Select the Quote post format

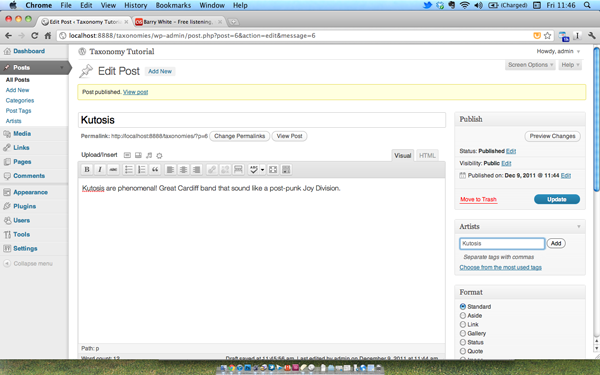coord(463,351)
